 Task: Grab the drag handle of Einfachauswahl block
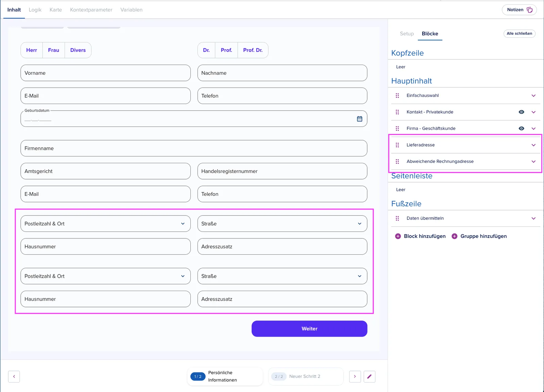pos(397,96)
